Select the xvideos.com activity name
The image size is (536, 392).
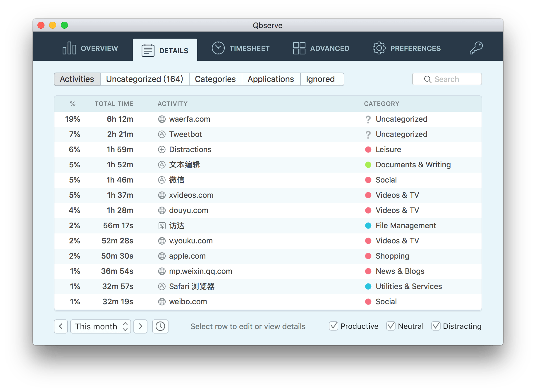click(x=191, y=195)
